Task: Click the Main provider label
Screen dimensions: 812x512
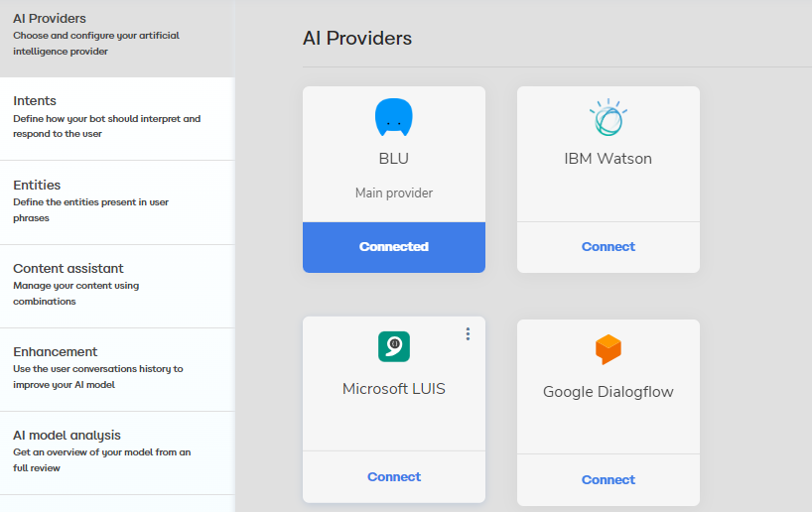Action: click(393, 193)
